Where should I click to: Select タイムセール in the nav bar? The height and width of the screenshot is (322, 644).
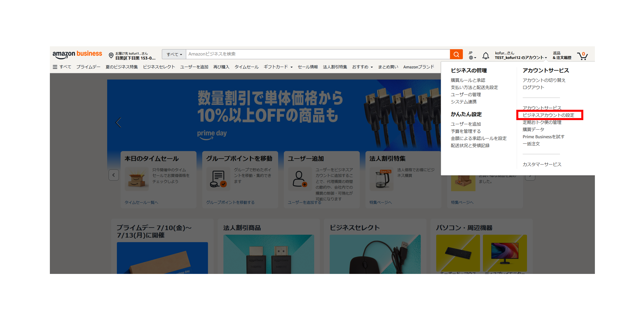[x=246, y=67]
